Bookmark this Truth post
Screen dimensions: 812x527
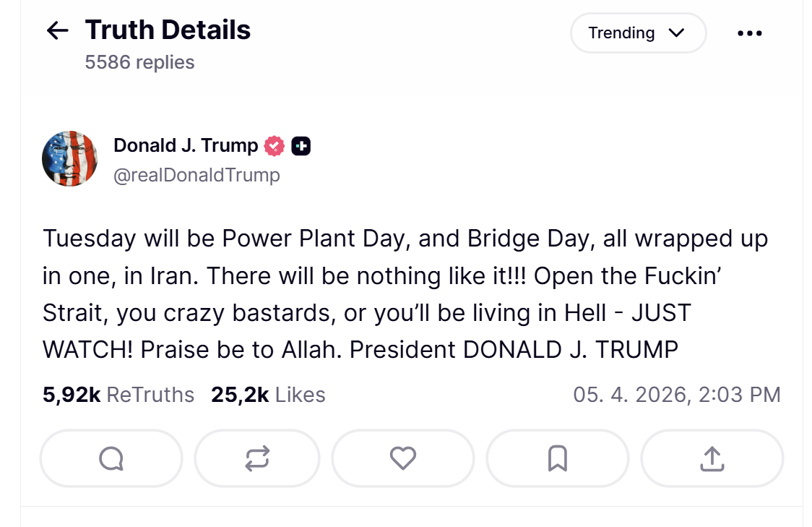point(557,458)
